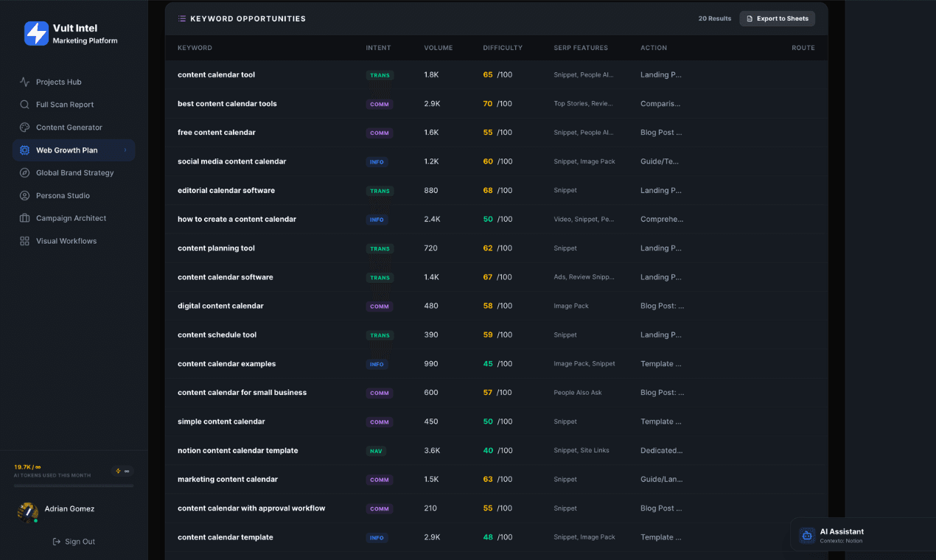Image resolution: width=936 pixels, height=560 pixels.
Task: Open the AI Assistant chat icon
Action: pos(806,535)
